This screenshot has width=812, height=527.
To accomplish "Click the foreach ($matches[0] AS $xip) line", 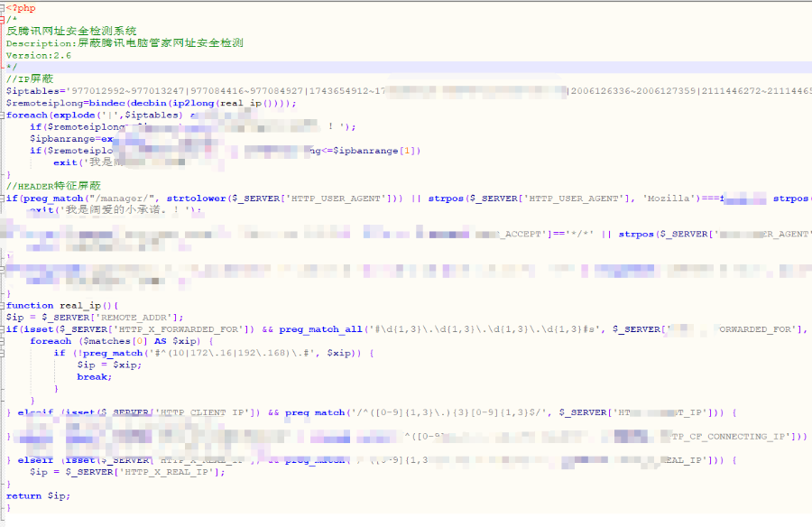I will pos(121,341).
